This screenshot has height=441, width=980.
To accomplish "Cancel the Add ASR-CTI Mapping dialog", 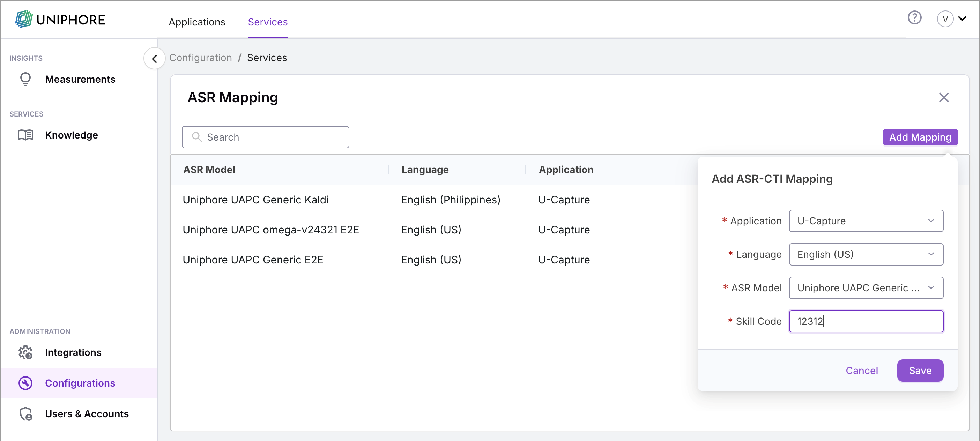I will (x=862, y=370).
